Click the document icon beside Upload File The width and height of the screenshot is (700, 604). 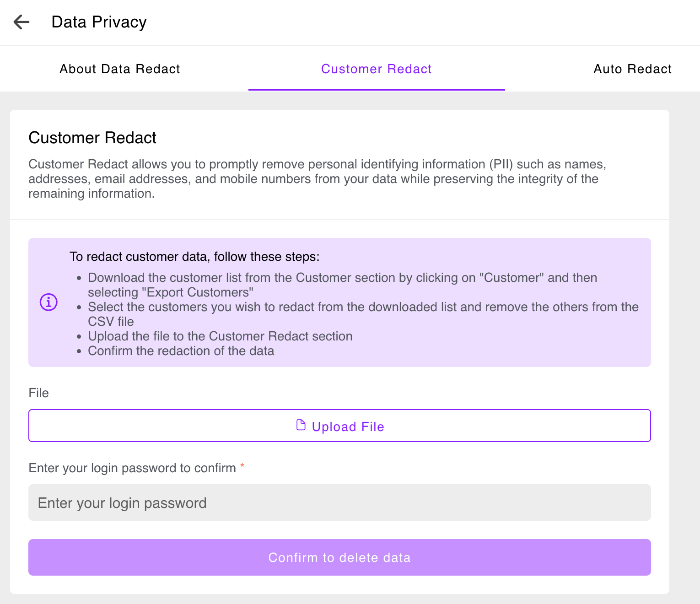point(301,425)
